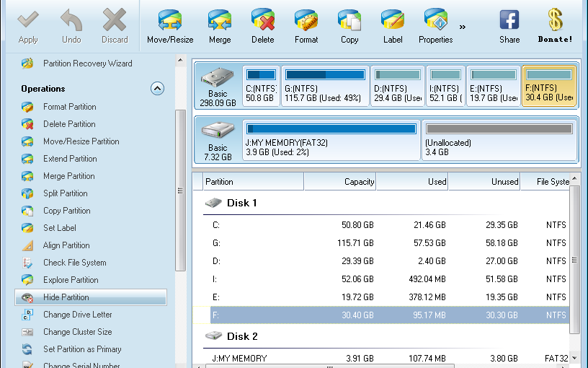The width and height of the screenshot is (588, 368).
Task: Choose the Merge toolbar icon
Action: point(220,27)
